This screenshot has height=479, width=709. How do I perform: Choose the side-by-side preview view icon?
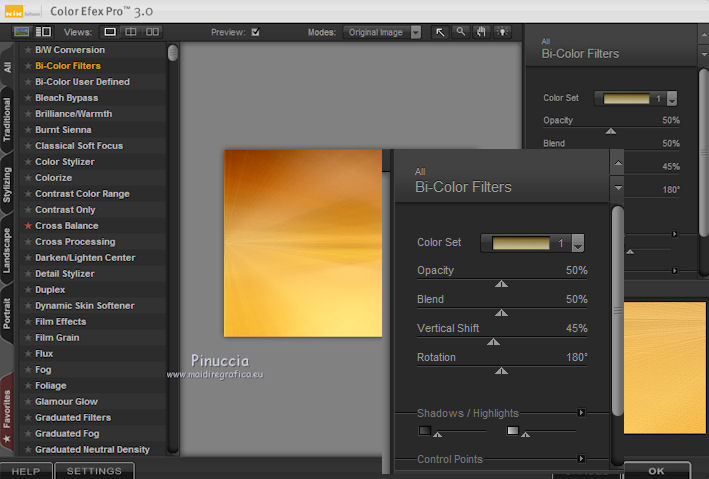(x=153, y=32)
